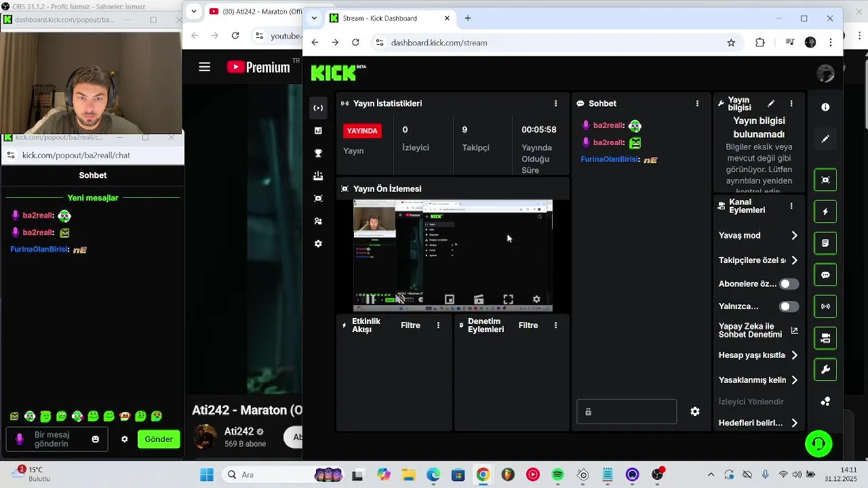Click the Yeni mesajlar divider in popout chat
This screenshot has height=488, width=868.
pyautogui.click(x=93, y=198)
